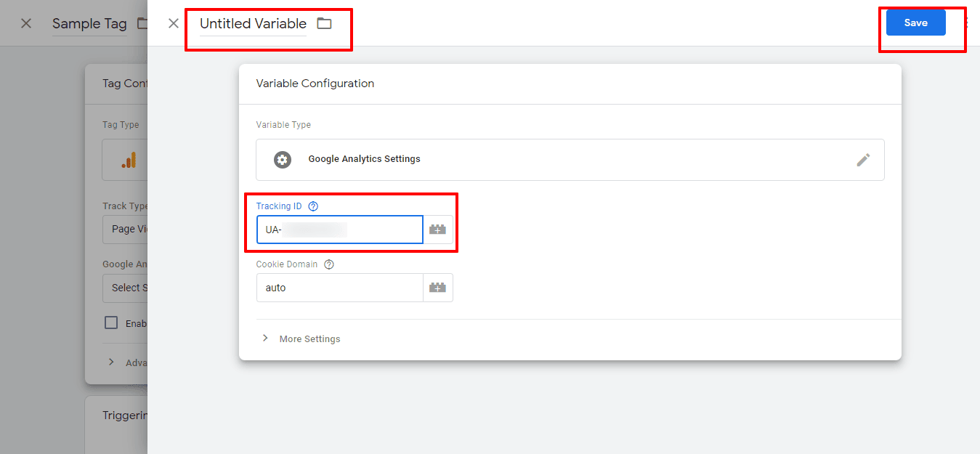The image size is (980, 454).
Task: Click the Triggering section heading behind
Action: [125, 416]
